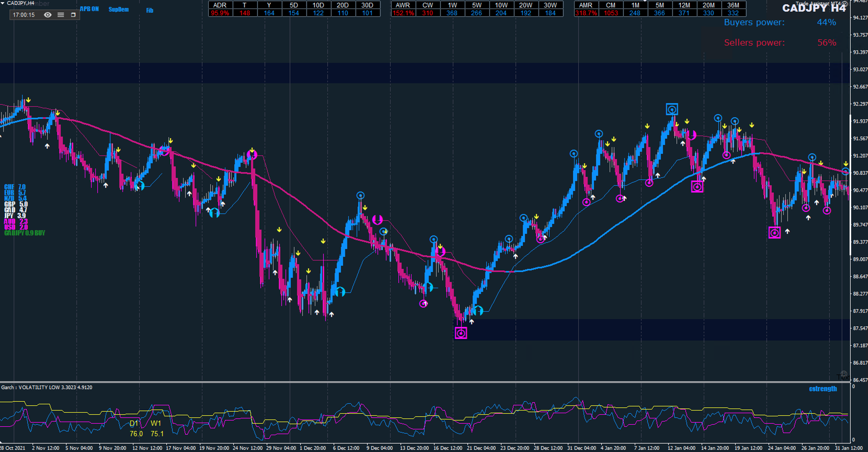This screenshot has height=452, width=868.
Task: Click the Fib button
Action: pyautogui.click(x=150, y=10)
